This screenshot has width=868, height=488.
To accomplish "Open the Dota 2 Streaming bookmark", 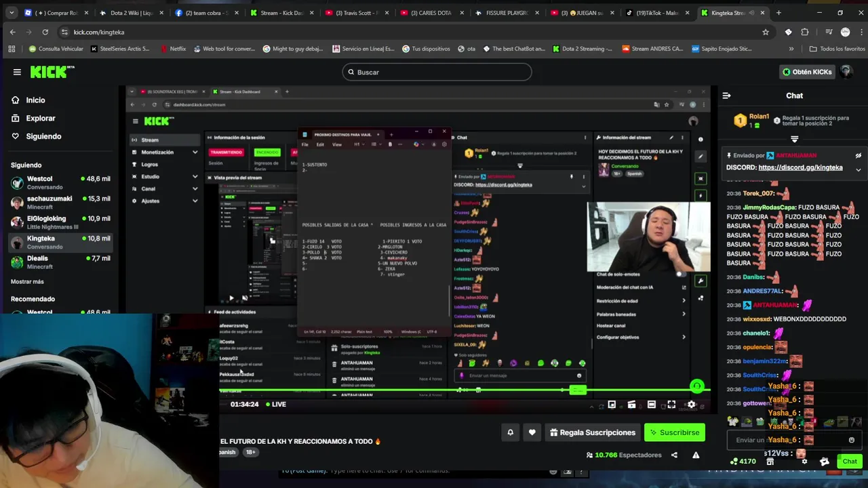I will pos(582,49).
